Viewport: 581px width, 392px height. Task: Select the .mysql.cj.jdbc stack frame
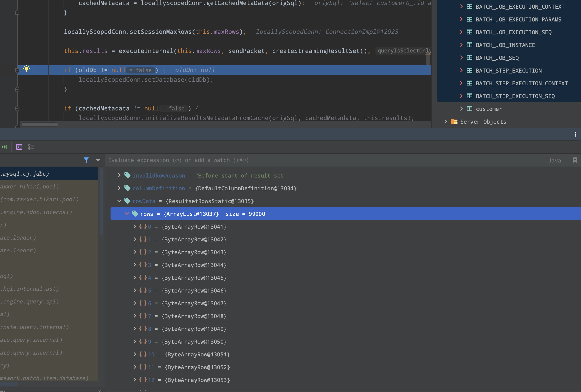49,174
